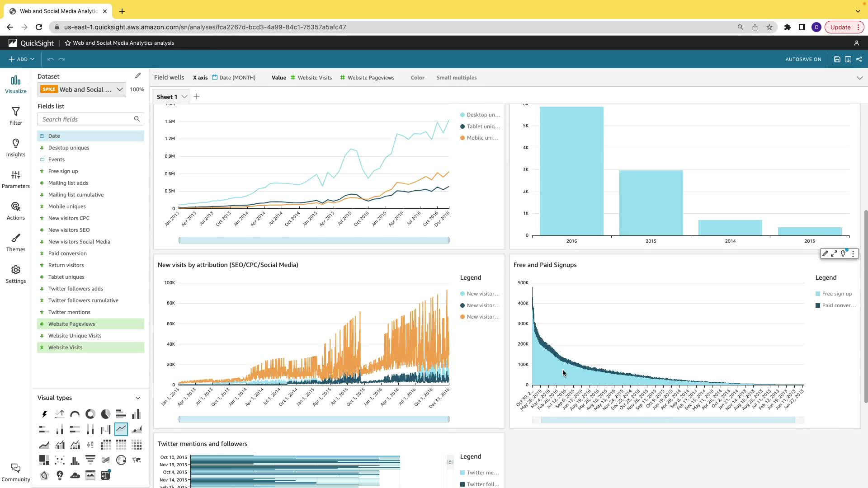This screenshot has width=868, height=488.
Task: Click the save icon in toolbar
Action: pos(837,59)
